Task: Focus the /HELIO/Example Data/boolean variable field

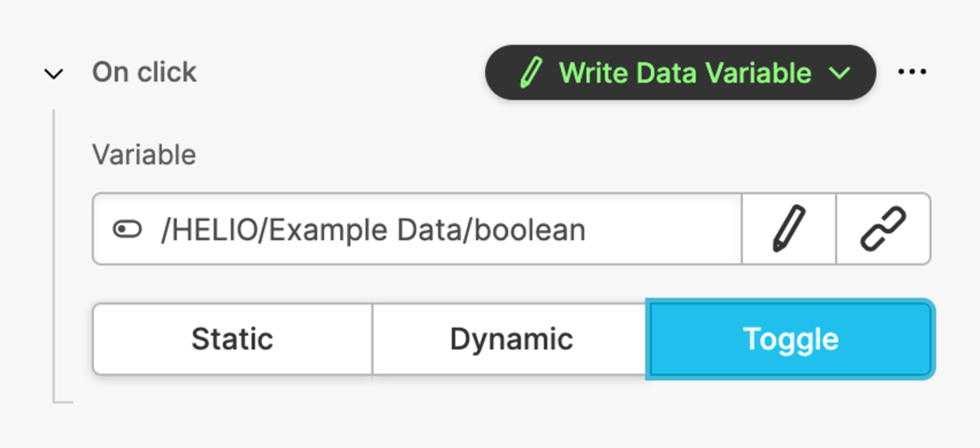Action: pos(416,230)
